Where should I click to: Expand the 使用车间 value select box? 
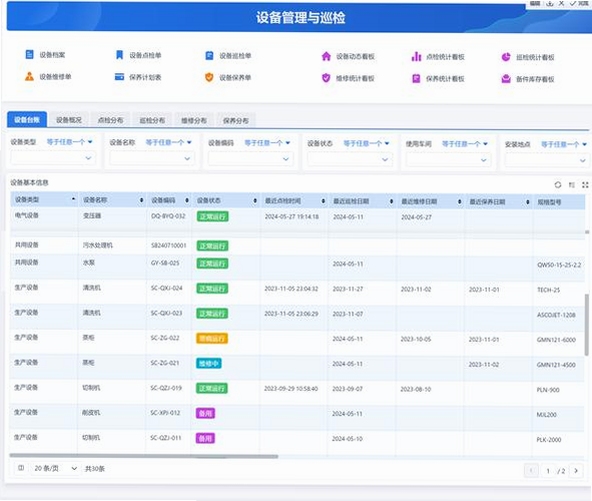449,159
